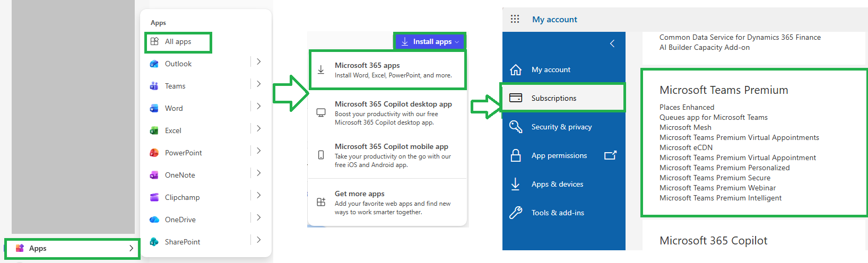This screenshot has height=263, width=868.
Task: Click Microsoft Teams Premium Secure entry
Action: 715,178
